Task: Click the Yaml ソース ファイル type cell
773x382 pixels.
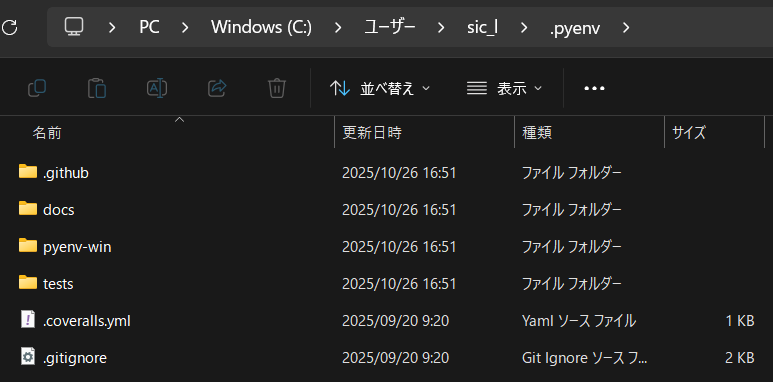Action: [579, 321]
